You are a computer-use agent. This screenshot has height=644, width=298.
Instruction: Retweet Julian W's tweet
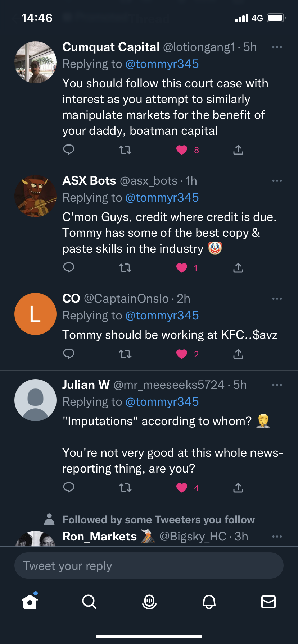tap(125, 488)
